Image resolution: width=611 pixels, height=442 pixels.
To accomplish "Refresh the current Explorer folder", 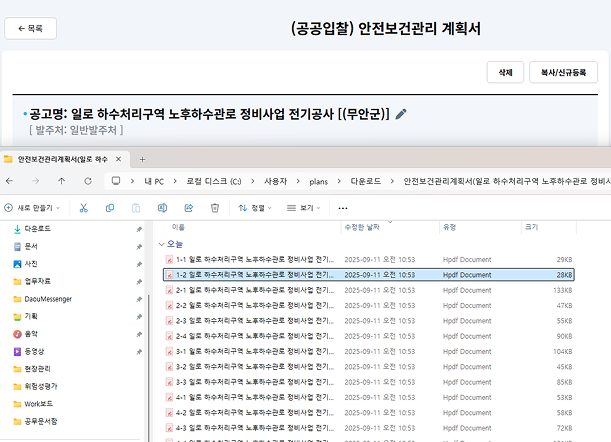I will [88, 181].
